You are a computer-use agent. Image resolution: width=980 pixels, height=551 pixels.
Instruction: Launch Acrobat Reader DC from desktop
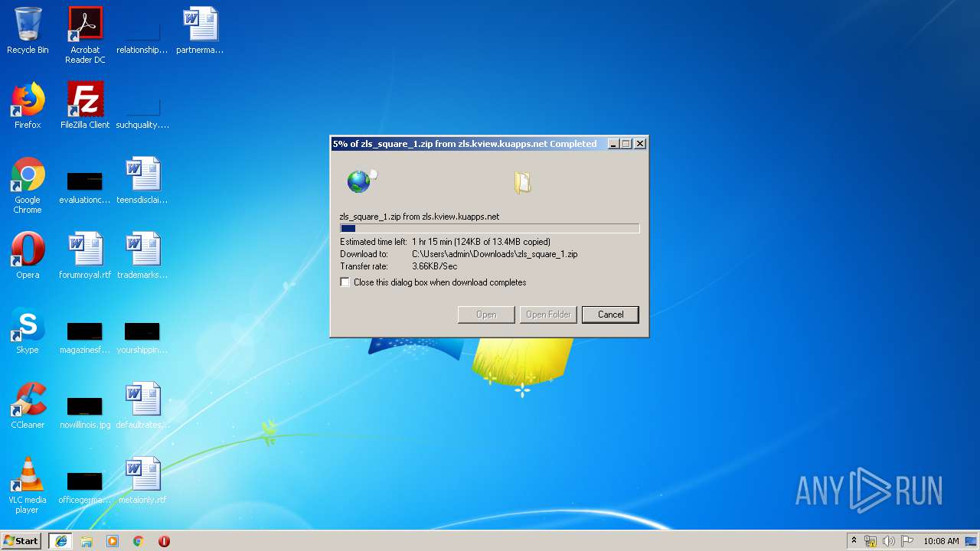85,34
